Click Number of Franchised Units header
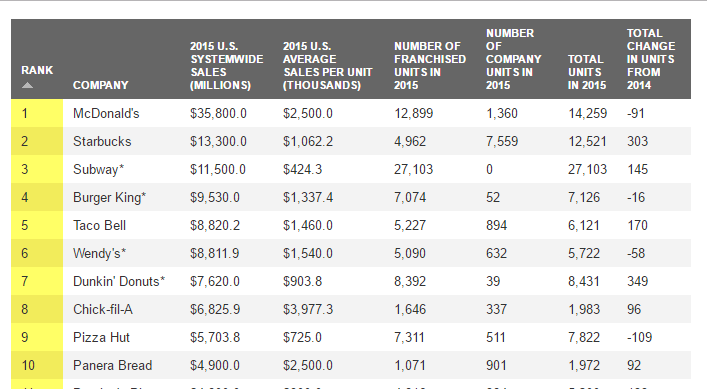The image size is (707, 389). click(430, 66)
